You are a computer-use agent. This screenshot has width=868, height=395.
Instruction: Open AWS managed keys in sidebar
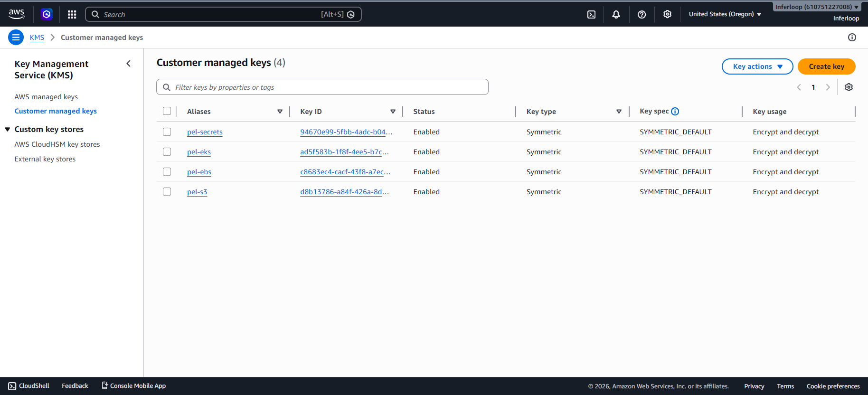[x=46, y=97]
